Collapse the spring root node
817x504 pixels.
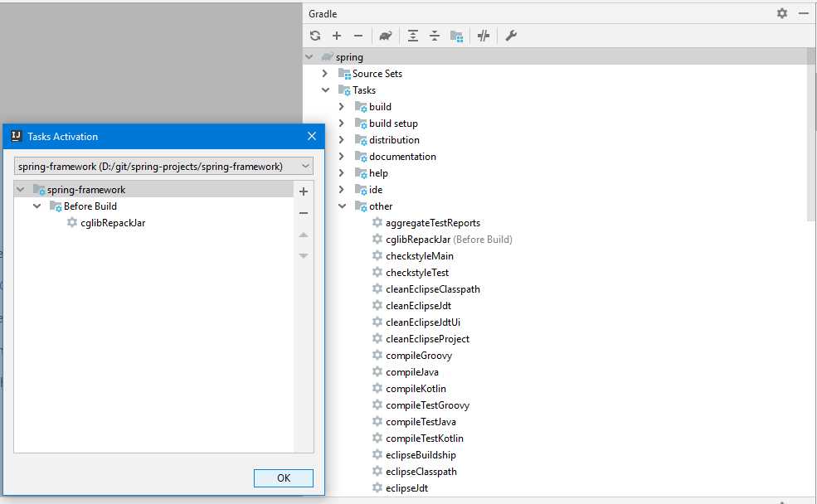click(309, 56)
